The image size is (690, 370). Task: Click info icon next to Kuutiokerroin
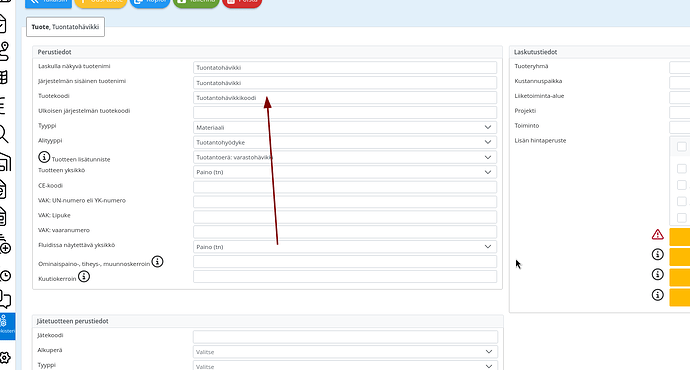[84, 276]
